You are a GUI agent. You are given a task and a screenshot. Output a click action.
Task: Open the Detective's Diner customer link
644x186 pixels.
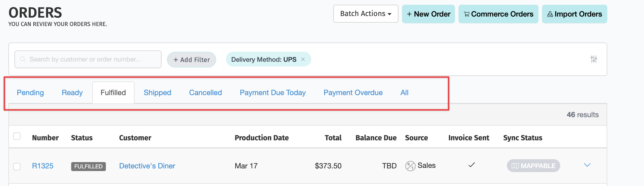[147, 166]
